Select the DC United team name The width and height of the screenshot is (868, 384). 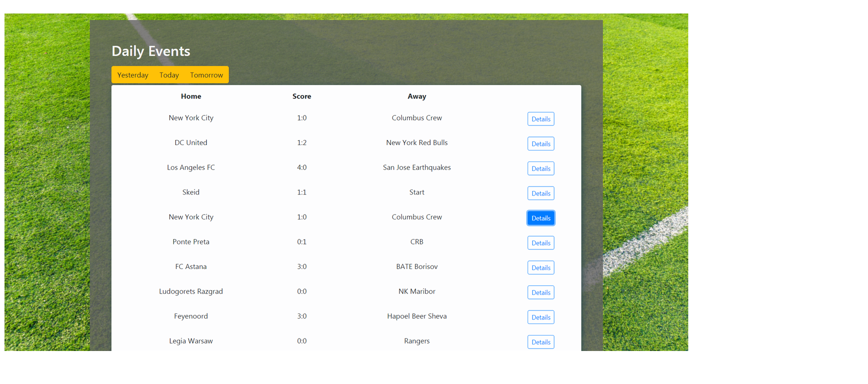point(191,142)
